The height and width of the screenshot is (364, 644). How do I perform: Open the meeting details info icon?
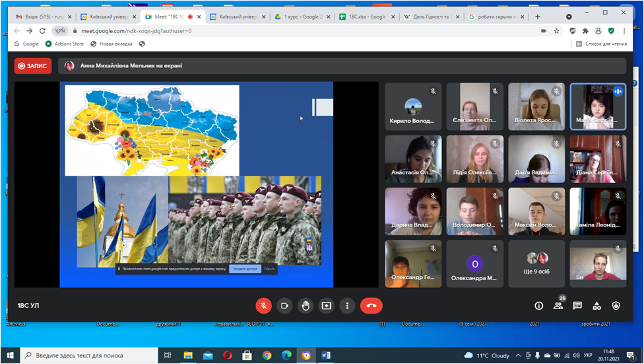click(538, 306)
